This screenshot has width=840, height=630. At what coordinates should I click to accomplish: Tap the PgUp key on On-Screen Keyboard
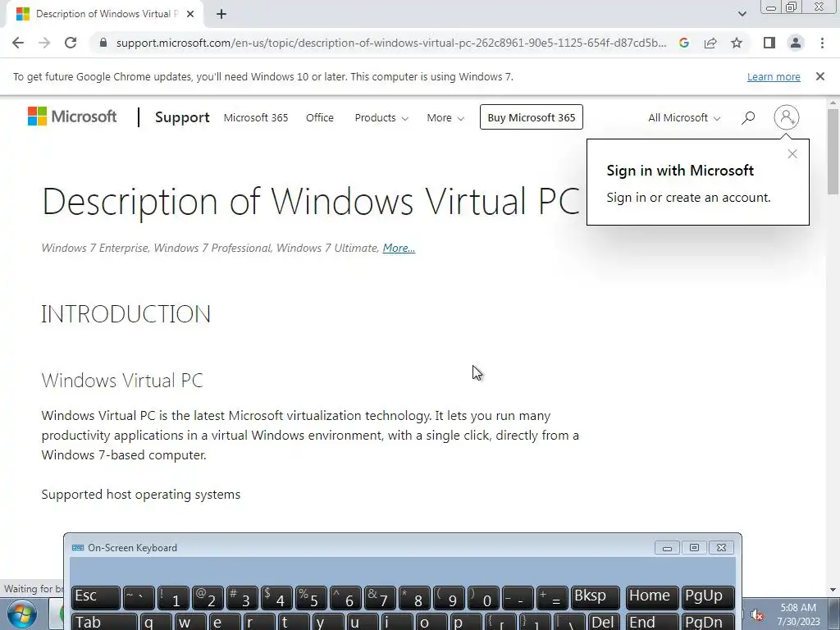708,597
